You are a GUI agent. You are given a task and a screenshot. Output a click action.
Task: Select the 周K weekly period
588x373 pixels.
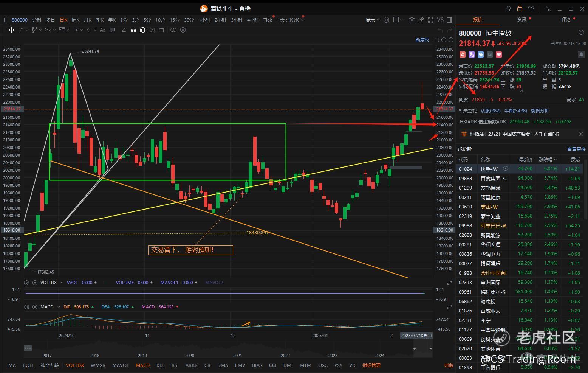pyautogui.click(x=76, y=20)
